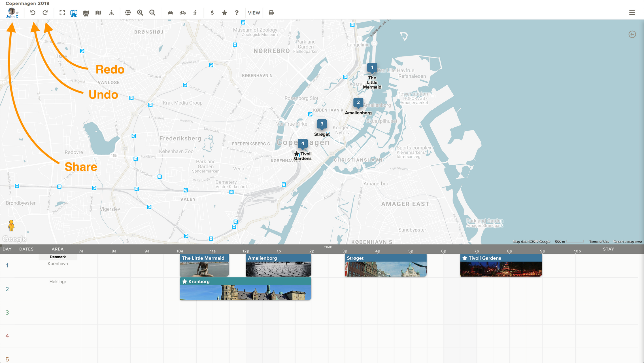Toggle fullscreen map view icon
644x363 pixels.
coord(62,13)
